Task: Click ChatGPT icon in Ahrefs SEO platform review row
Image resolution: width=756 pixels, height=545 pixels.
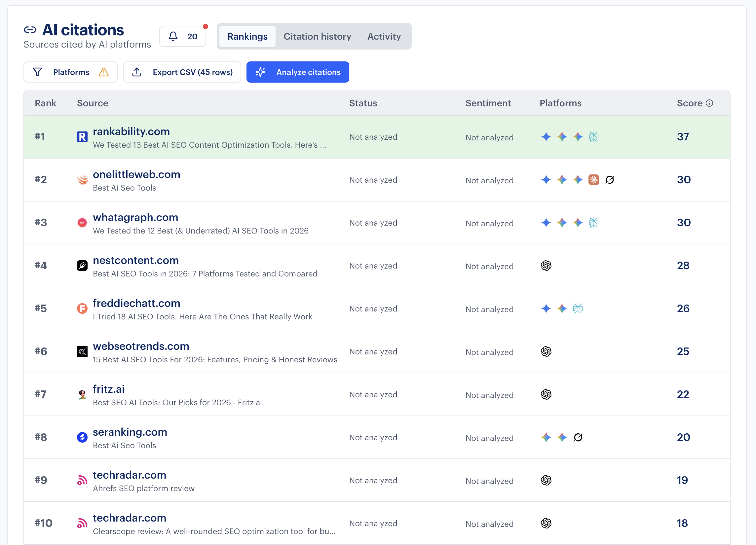Action: [546, 480]
